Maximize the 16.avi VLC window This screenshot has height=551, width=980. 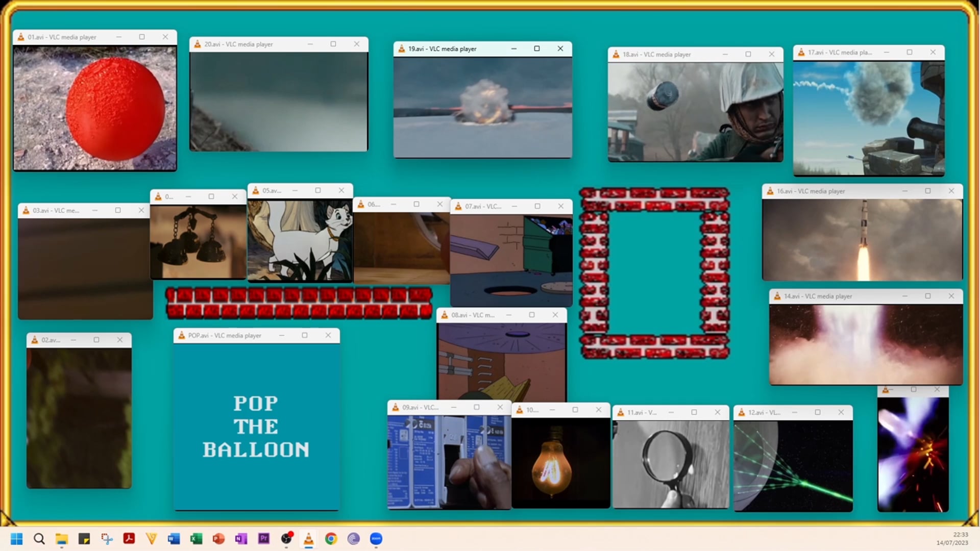(927, 191)
